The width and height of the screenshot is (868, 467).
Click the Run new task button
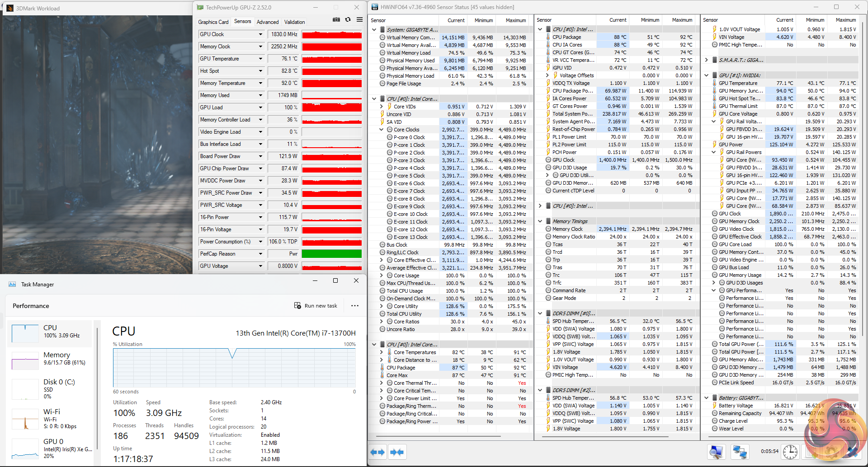pos(316,306)
